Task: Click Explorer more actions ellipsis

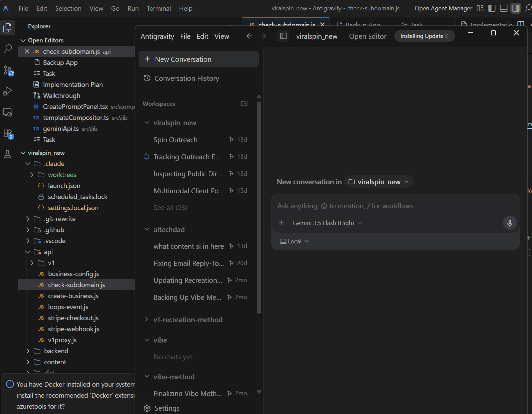Action: pyautogui.click(x=230, y=25)
